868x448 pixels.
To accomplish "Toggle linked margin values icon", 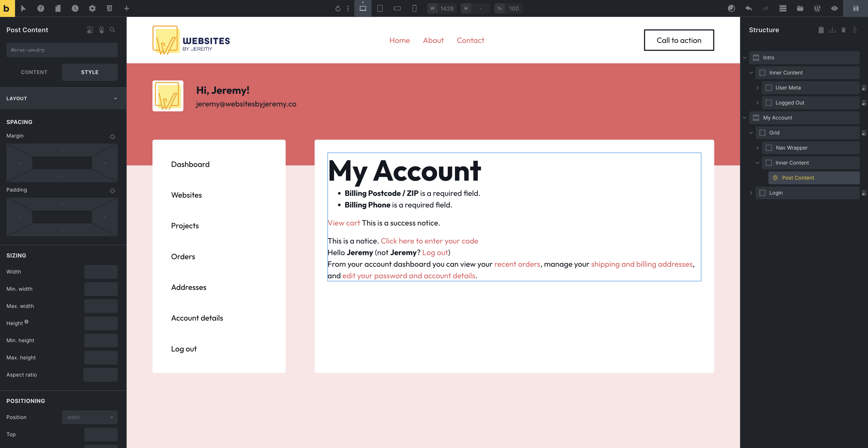I will pyautogui.click(x=113, y=137).
